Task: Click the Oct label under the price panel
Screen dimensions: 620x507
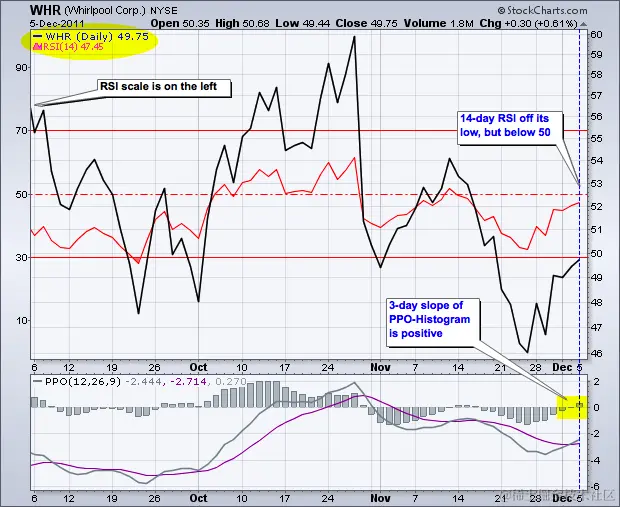Action: (x=198, y=367)
